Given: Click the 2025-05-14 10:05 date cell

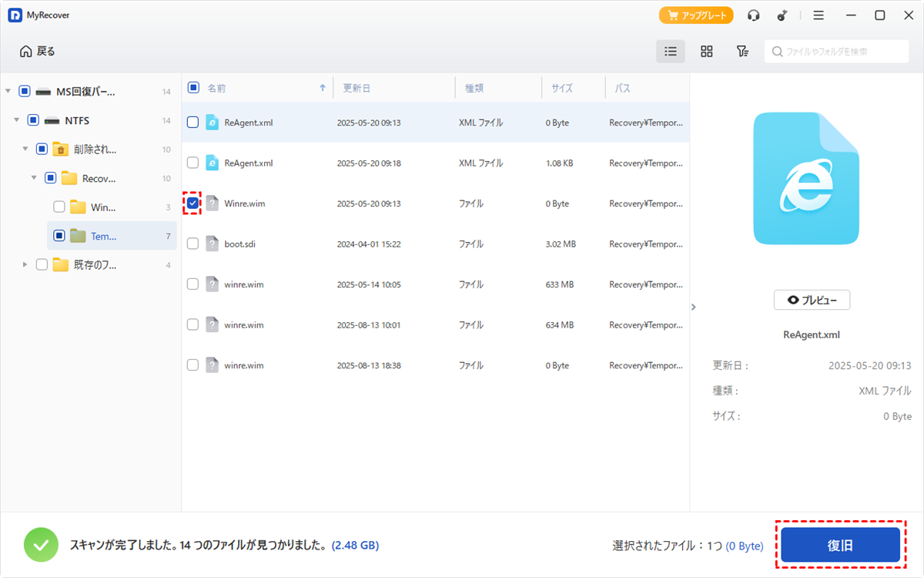Looking at the screenshot, I should coord(369,284).
